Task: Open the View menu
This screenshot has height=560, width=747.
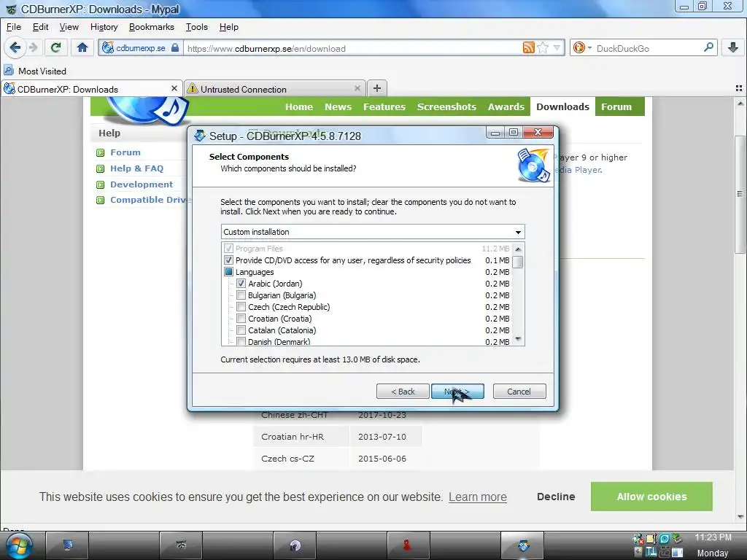Action: click(x=69, y=27)
